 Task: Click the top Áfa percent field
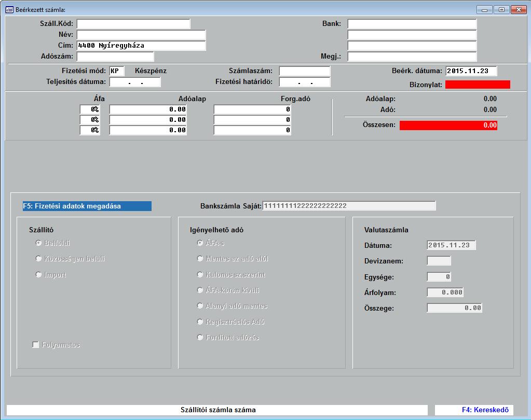pos(90,109)
